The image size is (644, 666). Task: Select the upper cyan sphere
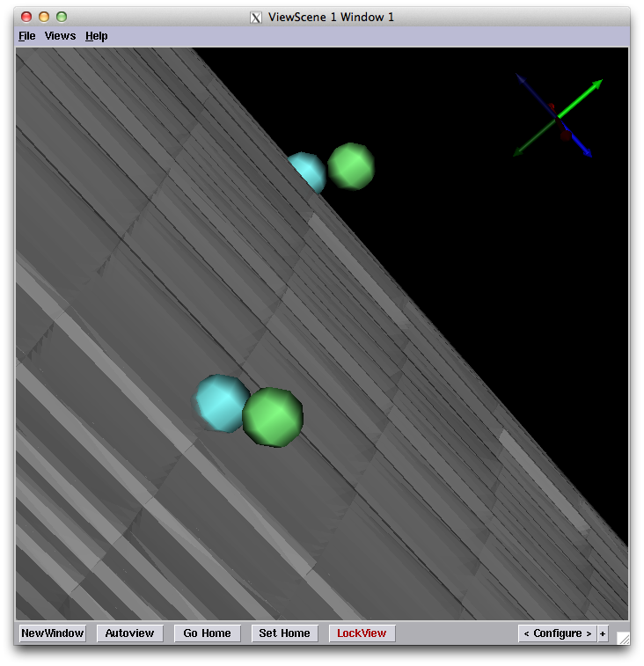[x=308, y=172]
